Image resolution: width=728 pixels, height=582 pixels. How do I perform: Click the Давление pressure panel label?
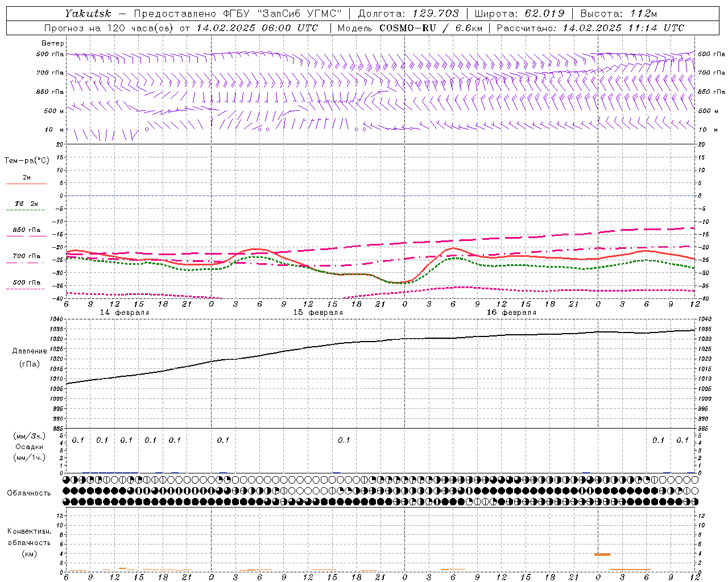pos(30,351)
